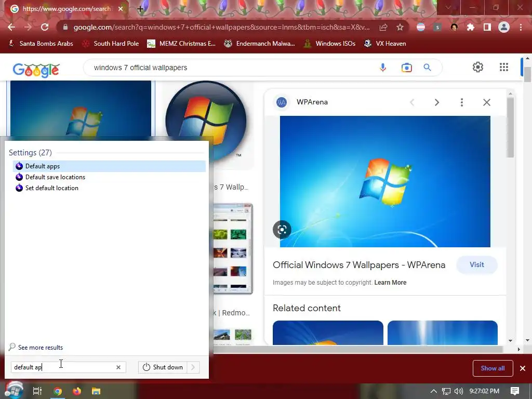Image resolution: width=532 pixels, height=399 pixels.
Task: Open Google quick settings gear
Action: 478,67
